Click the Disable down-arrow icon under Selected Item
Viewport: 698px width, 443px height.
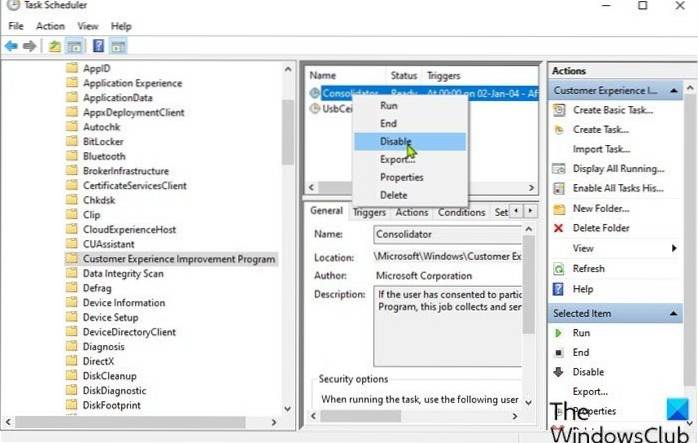click(x=559, y=372)
